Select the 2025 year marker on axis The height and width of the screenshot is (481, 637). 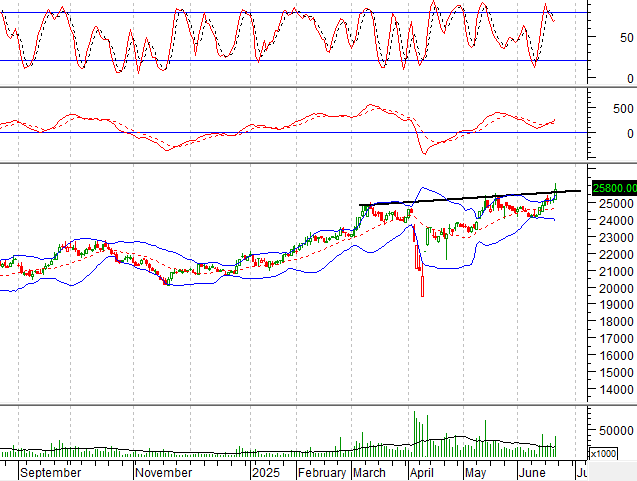[265, 471]
